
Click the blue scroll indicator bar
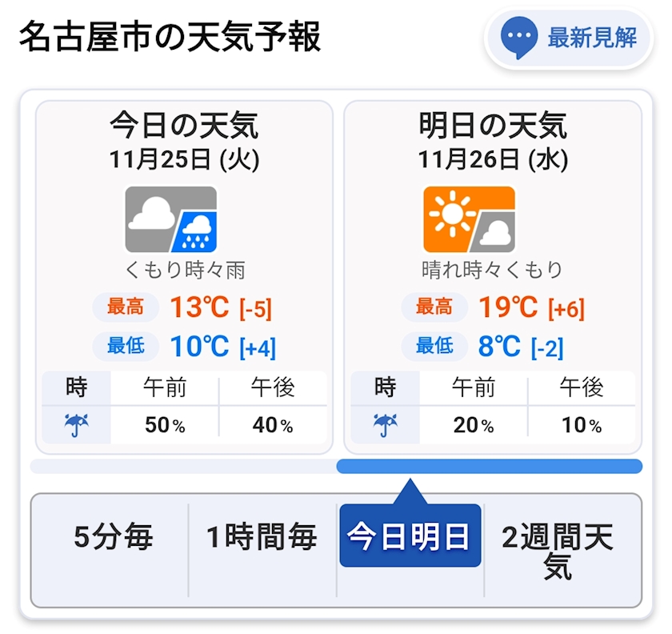[x=489, y=466]
